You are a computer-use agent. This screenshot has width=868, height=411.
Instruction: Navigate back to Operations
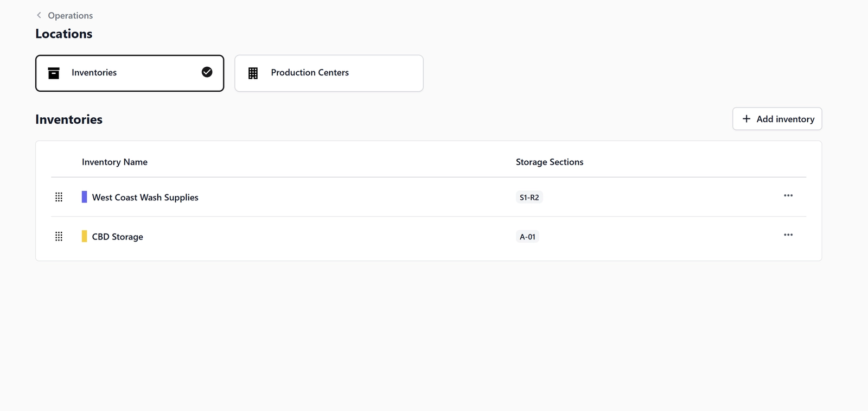[x=69, y=15]
